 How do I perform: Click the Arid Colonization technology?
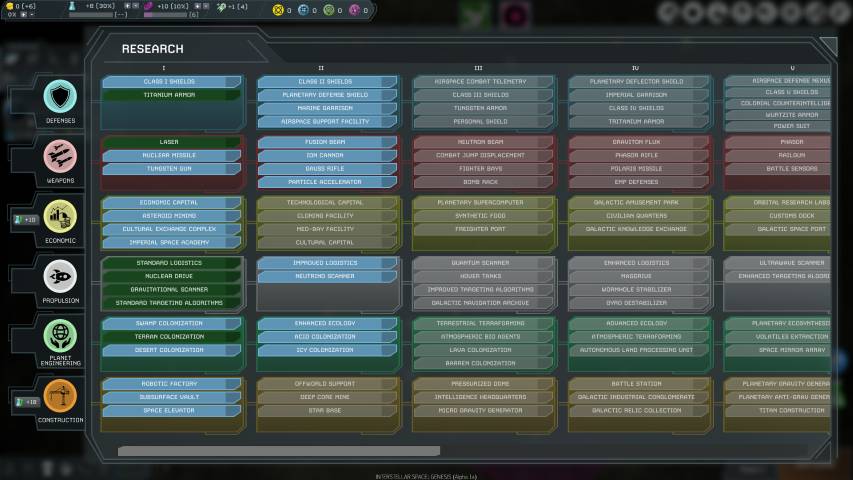325,337
